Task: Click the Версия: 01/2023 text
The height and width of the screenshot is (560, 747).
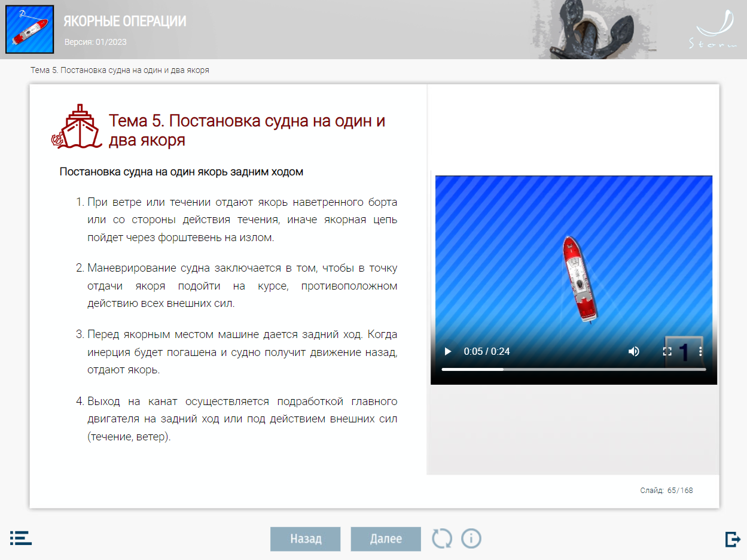Action: (x=96, y=42)
